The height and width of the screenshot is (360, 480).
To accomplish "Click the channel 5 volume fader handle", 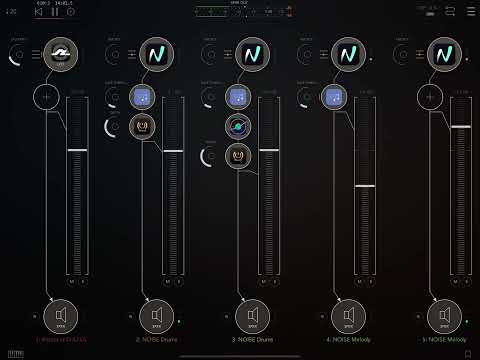I will pos(461,127).
